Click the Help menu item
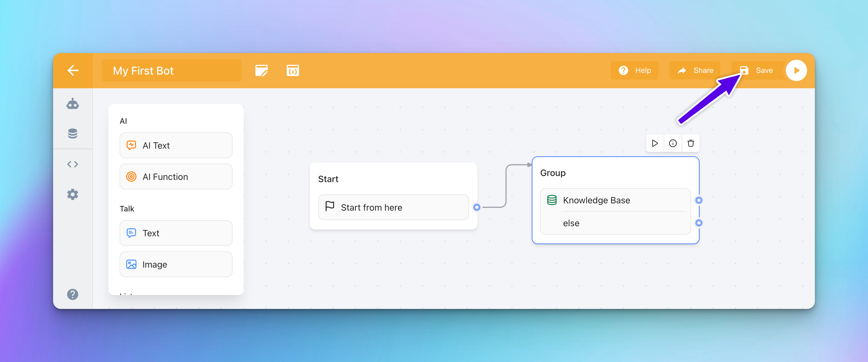The image size is (868, 362). tap(635, 70)
